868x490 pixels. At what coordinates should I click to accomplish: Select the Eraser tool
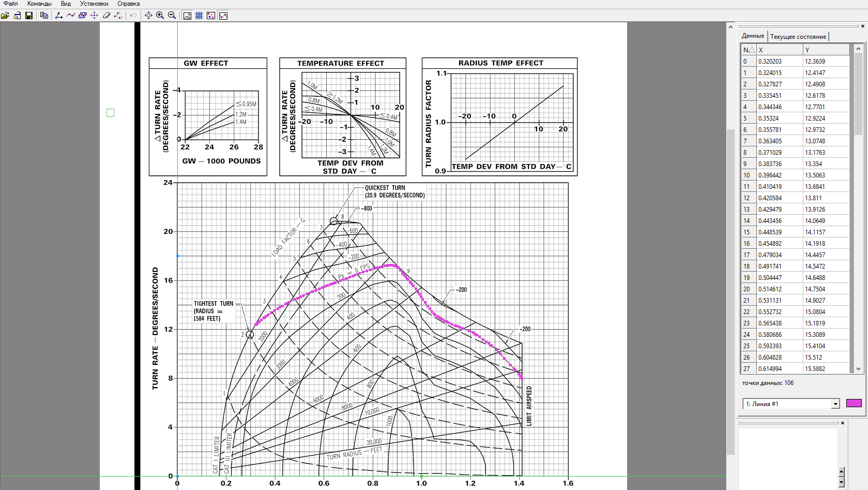coord(106,16)
